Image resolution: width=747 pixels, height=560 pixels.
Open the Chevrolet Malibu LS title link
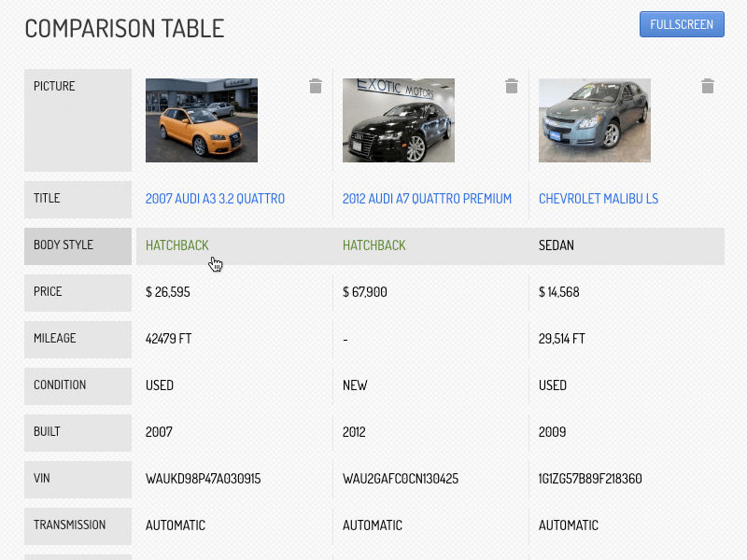click(x=599, y=199)
